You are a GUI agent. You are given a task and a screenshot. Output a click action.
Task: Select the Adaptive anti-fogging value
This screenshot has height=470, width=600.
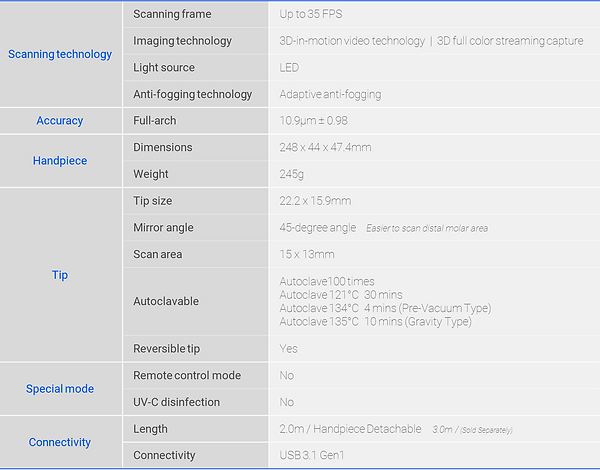(x=330, y=94)
